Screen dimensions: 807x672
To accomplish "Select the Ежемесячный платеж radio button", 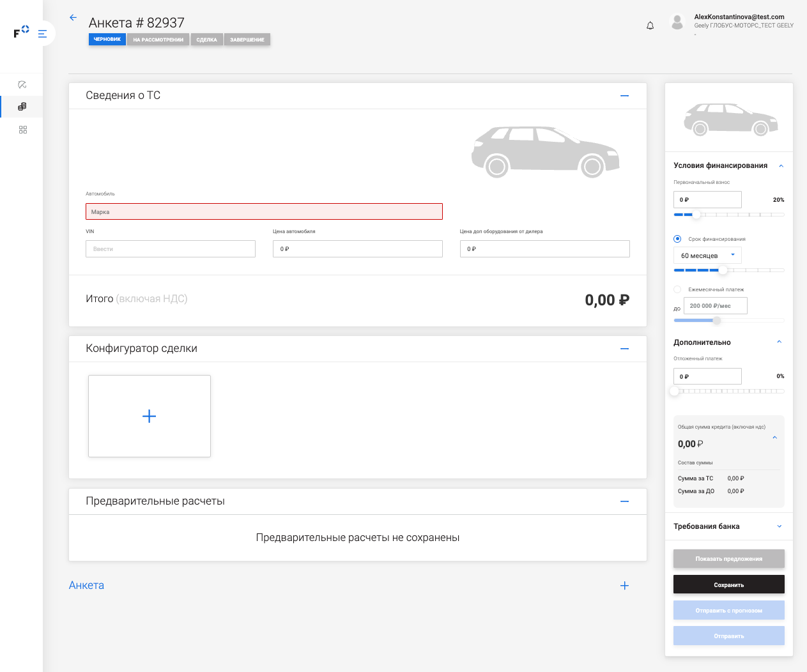I will tap(677, 289).
